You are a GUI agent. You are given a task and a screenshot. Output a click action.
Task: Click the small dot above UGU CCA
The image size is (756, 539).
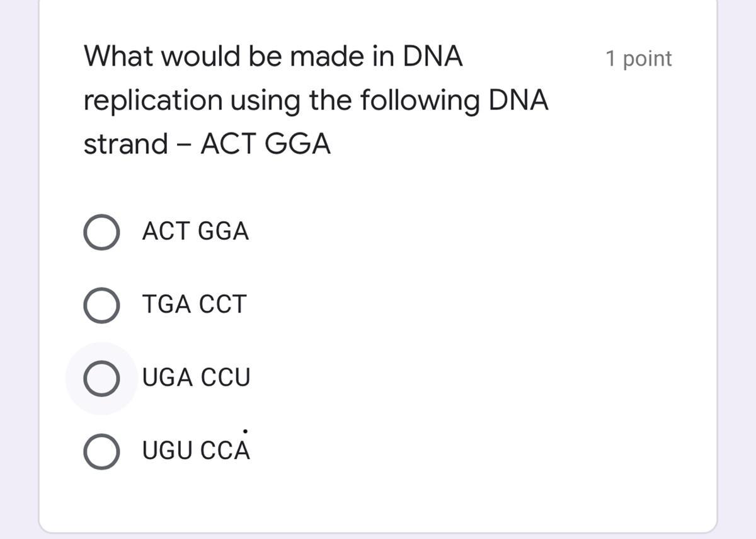tap(245, 432)
